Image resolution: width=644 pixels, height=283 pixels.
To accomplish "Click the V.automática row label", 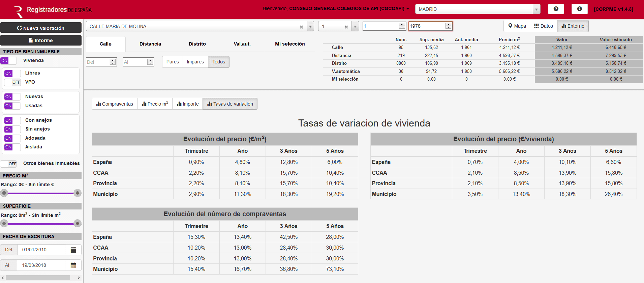I will point(346,72).
